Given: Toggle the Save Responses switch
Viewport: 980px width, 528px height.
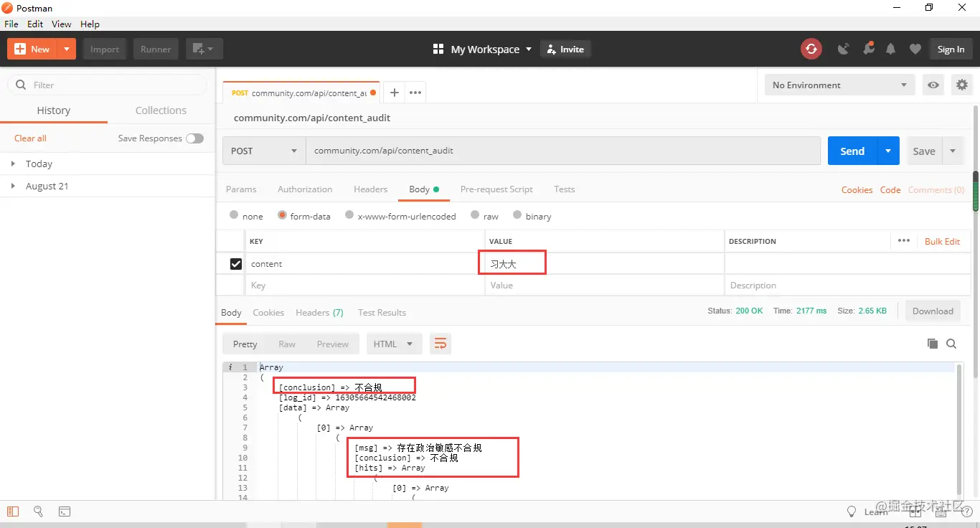Looking at the screenshot, I should coord(194,138).
